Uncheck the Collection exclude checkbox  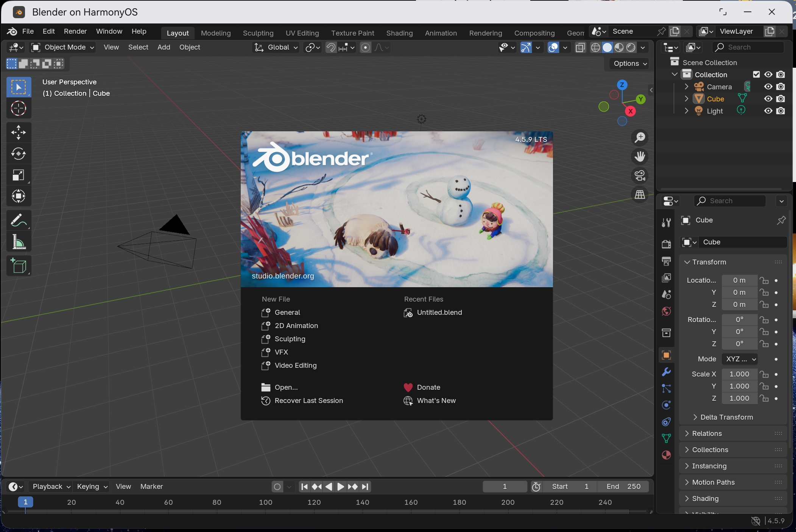(x=756, y=75)
